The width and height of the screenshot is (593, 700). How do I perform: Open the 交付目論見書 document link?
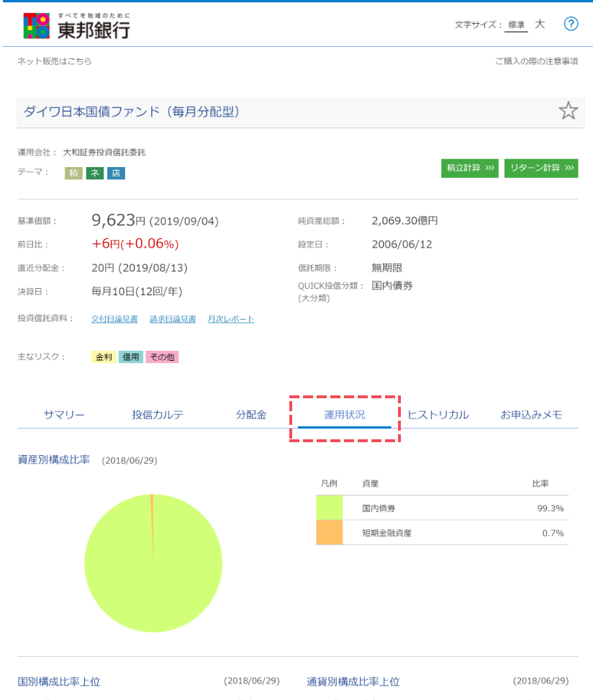pos(114,319)
